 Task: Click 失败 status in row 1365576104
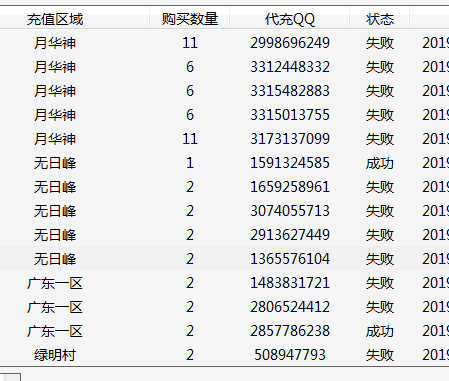[x=380, y=259]
